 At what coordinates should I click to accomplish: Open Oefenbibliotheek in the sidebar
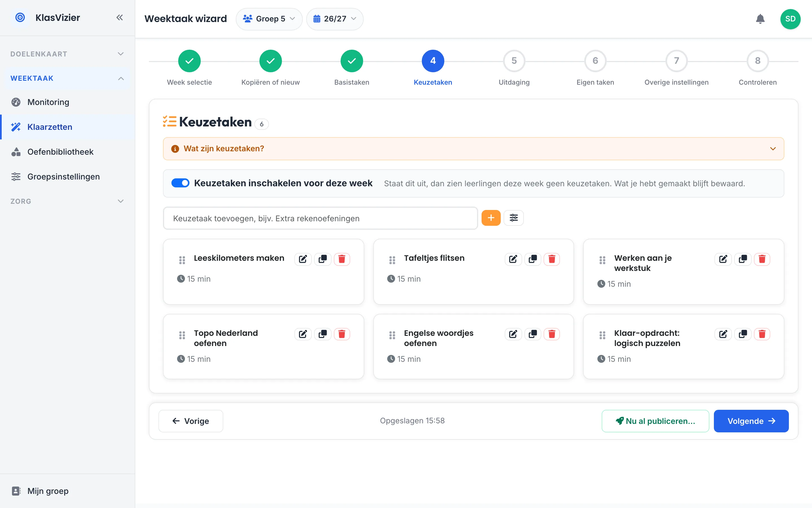[x=67, y=152]
